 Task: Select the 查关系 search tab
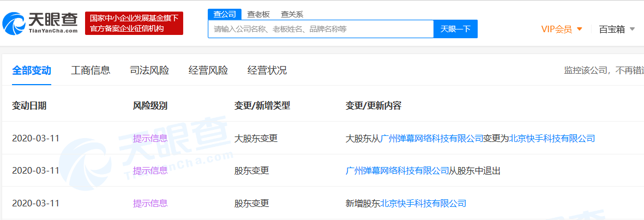tap(292, 14)
